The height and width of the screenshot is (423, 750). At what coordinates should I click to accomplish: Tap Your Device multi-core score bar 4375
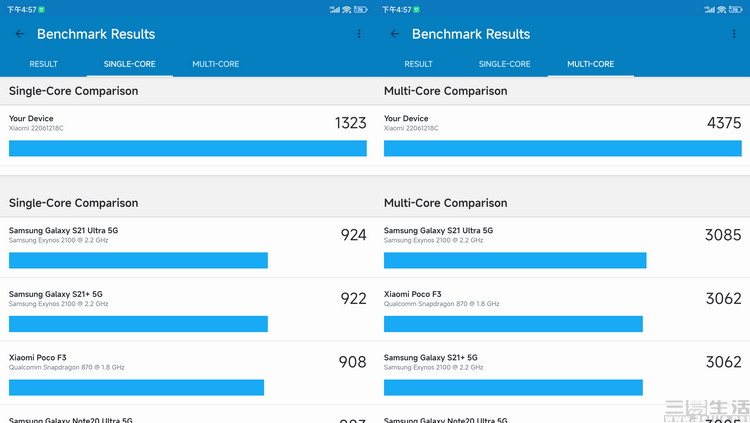562,148
